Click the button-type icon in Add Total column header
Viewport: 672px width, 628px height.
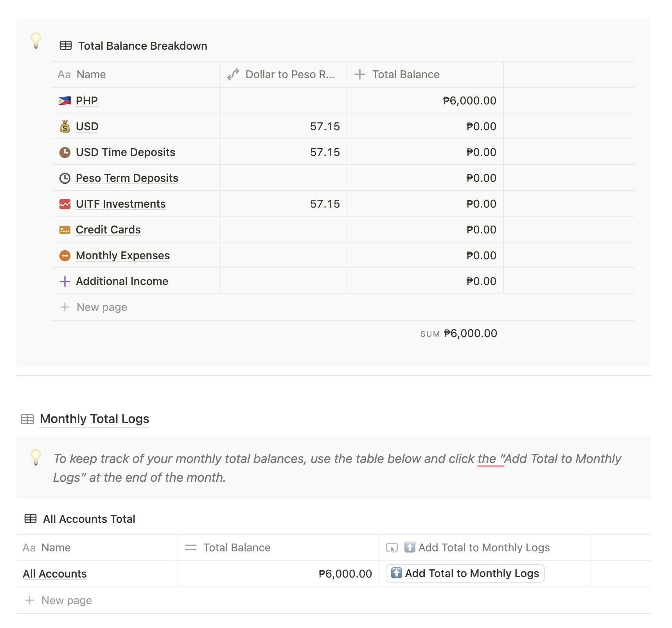pos(392,547)
